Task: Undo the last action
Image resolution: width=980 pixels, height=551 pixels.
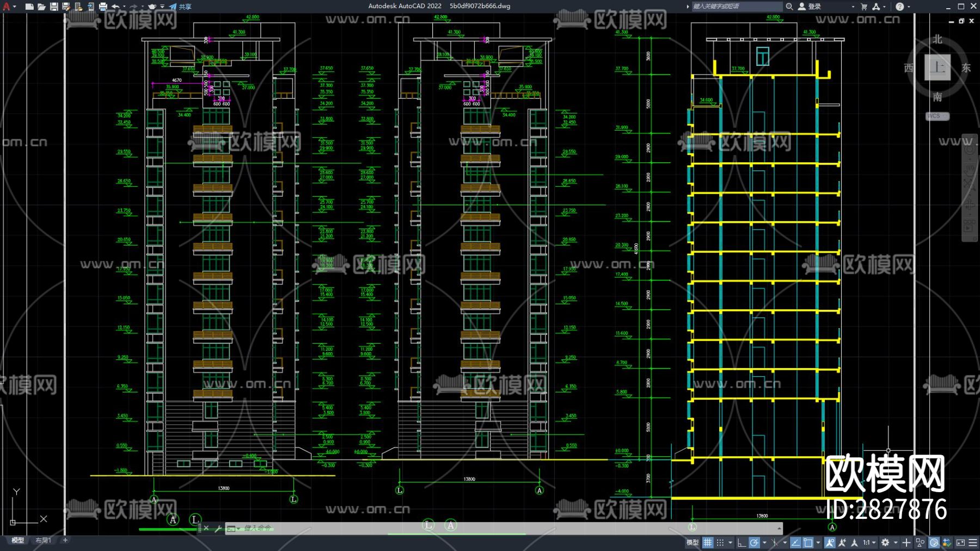Action: pos(115,7)
